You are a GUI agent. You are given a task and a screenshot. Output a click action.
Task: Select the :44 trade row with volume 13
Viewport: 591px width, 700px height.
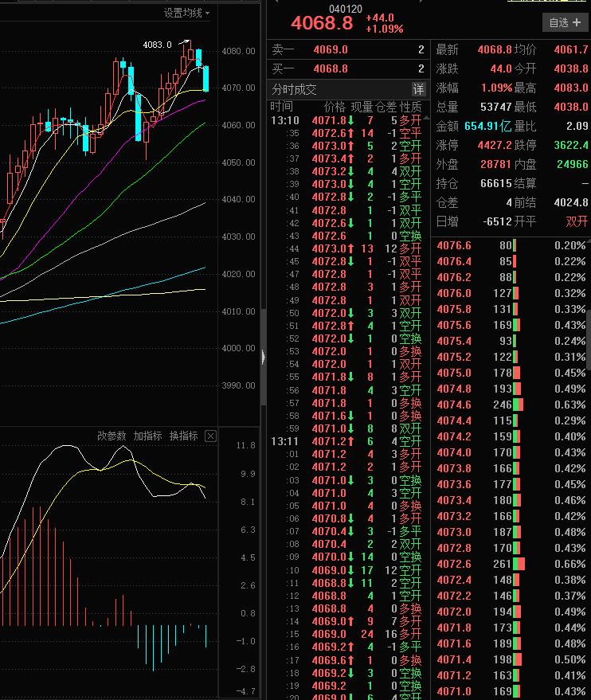pos(346,248)
